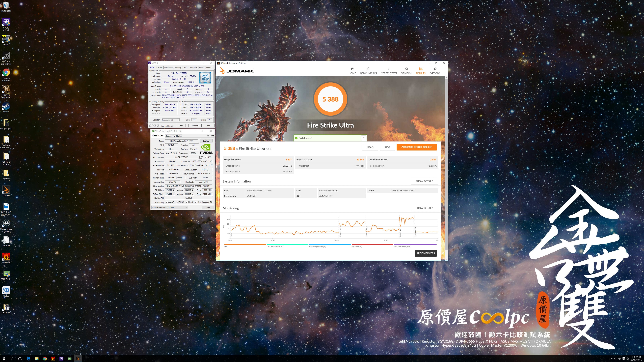Viewport: 644px width, 362px height.
Task: Go to 3DMark HOME section
Action: [352, 71]
